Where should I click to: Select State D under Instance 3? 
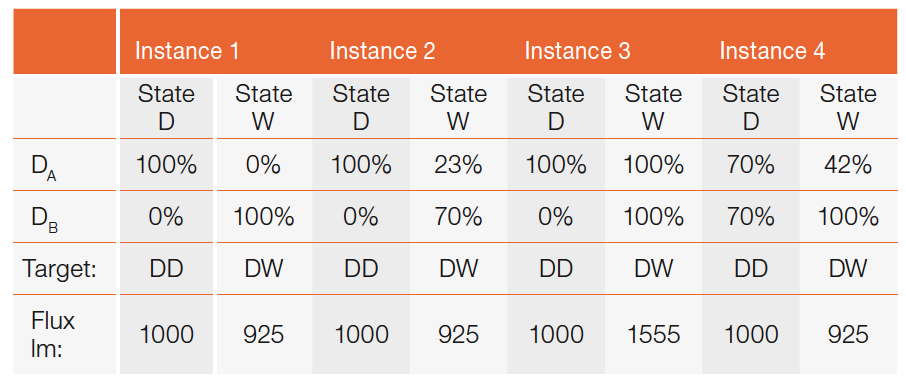click(x=556, y=108)
